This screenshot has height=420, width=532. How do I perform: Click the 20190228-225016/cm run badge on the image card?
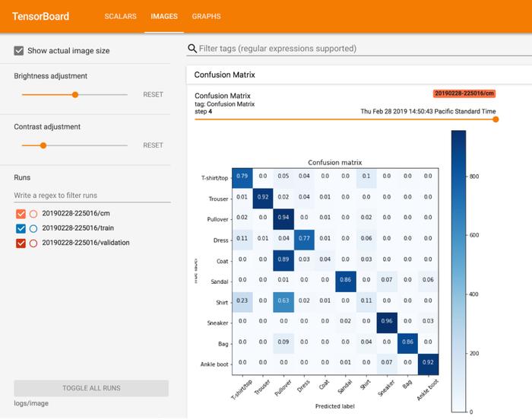(464, 94)
